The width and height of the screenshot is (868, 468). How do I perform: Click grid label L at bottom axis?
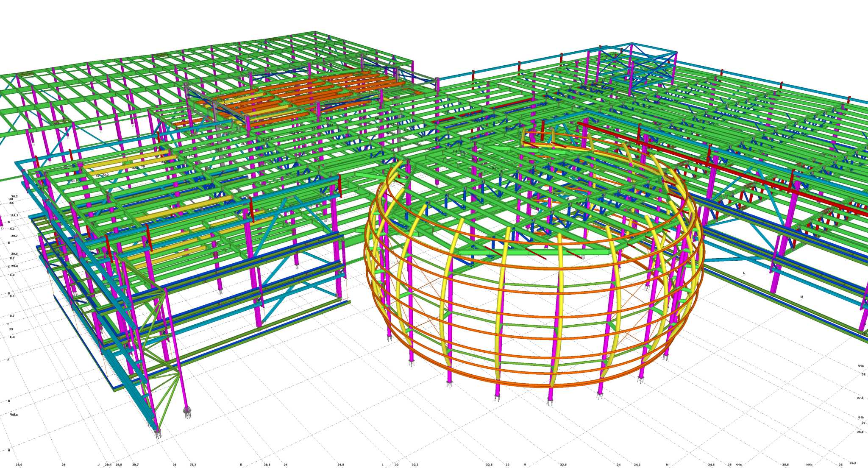click(x=382, y=465)
